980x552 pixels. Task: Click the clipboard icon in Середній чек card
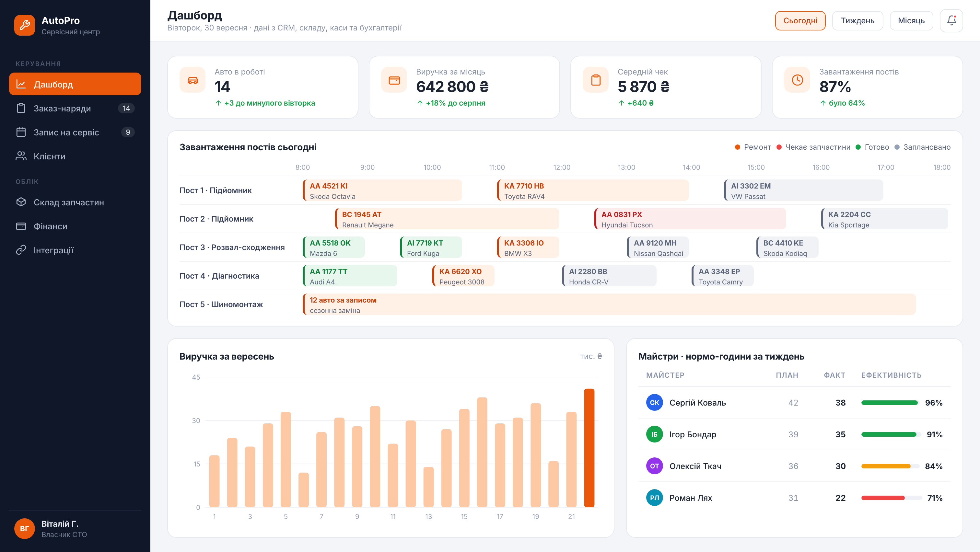596,80
